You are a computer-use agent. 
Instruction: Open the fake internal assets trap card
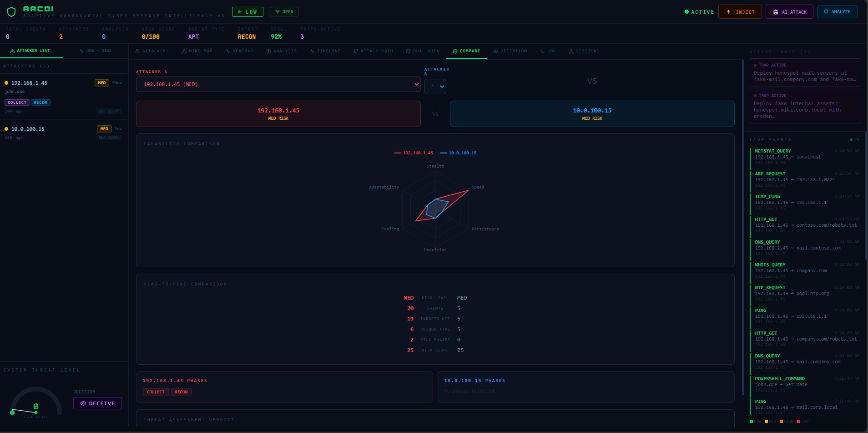tap(805, 106)
